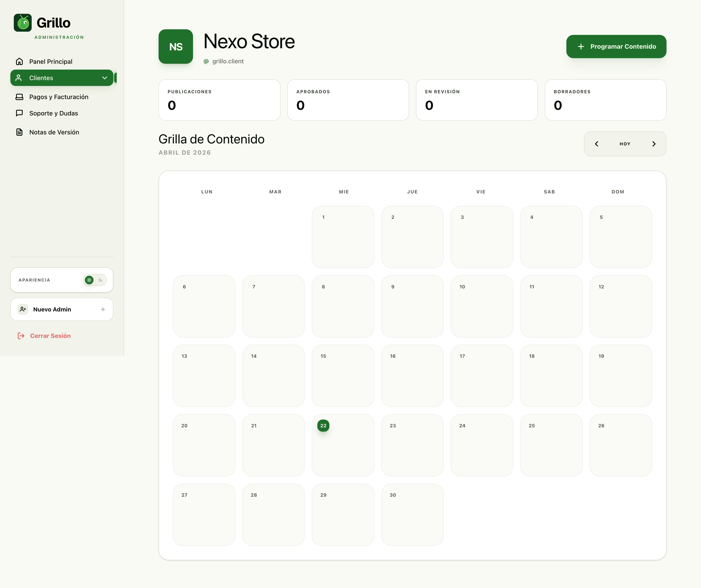Click the Programar Contenido button
The height and width of the screenshot is (588, 701).
616,46
